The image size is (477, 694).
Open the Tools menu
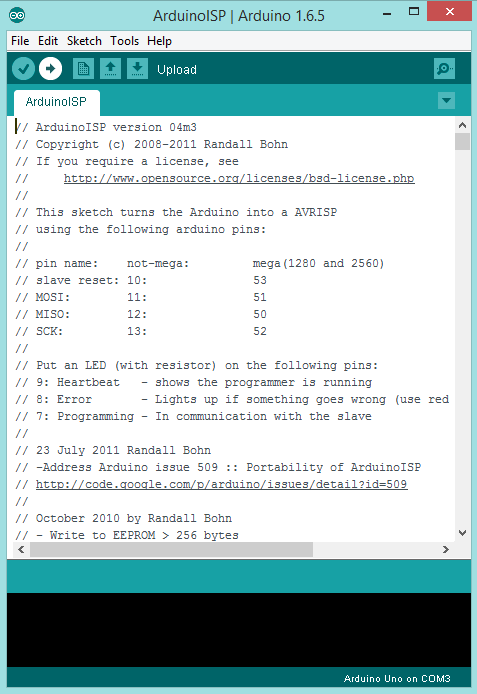[x=124, y=41]
